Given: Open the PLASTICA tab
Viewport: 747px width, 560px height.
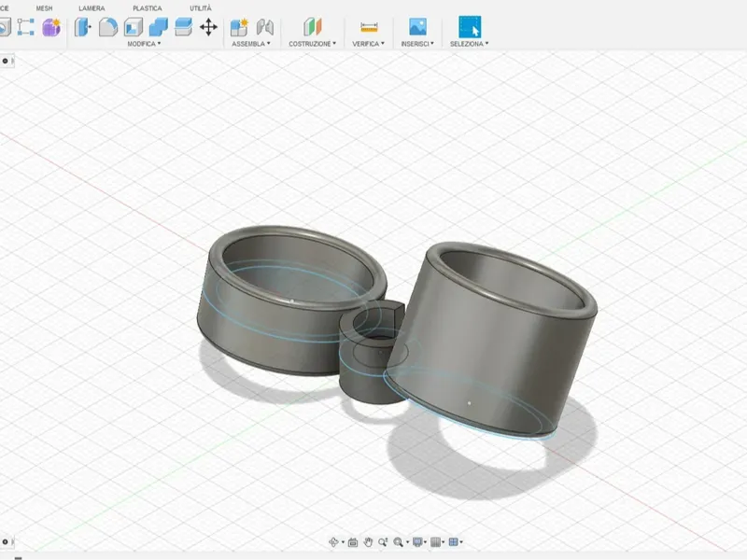Looking at the screenshot, I should click(x=148, y=8).
